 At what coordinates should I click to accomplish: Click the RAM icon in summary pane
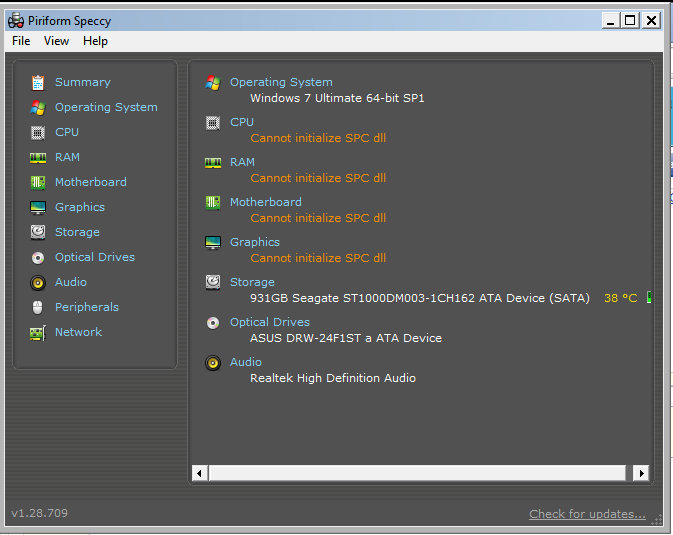[213, 163]
